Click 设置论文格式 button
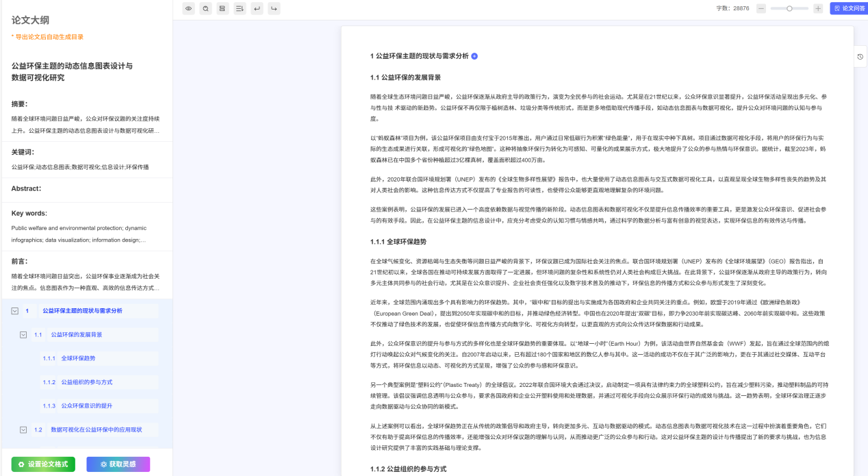Image resolution: width=868 pixels, height=476 pixels. tap(43, 464)
